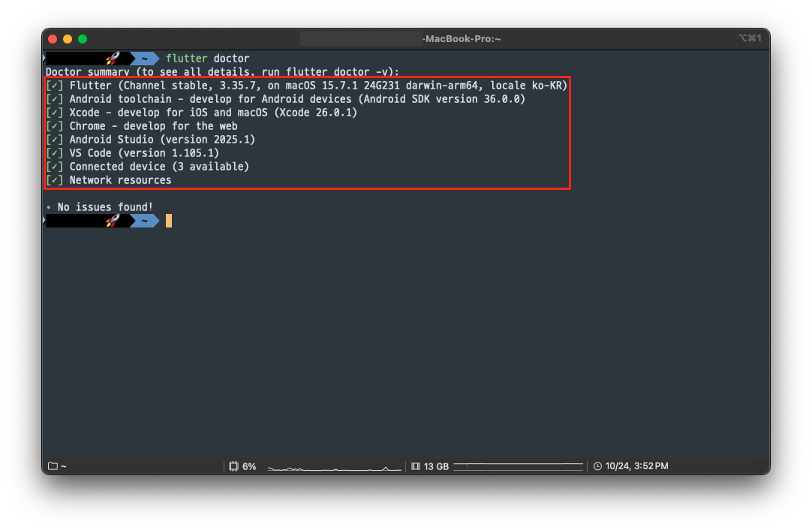Click the CPU chip icon in status bar

tap(233, 466)
